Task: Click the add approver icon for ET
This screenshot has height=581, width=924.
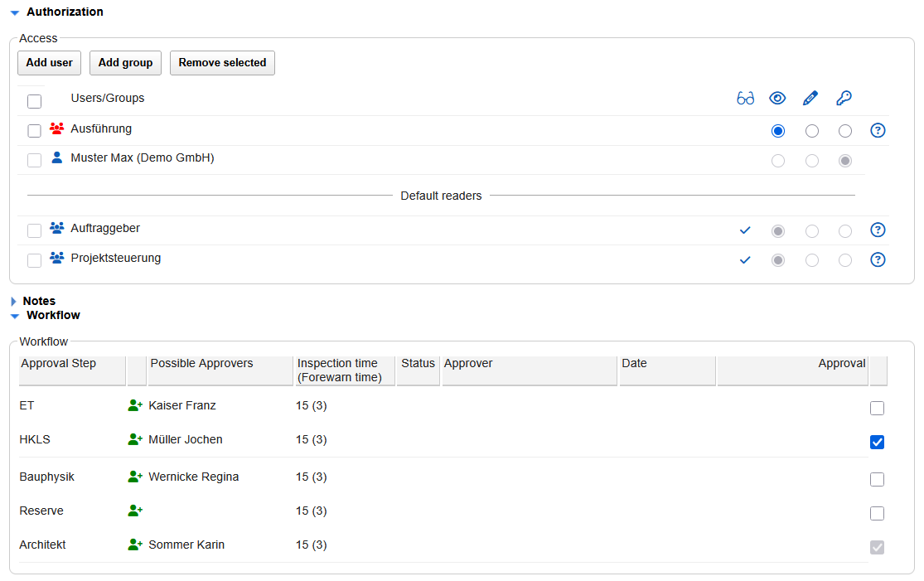Action: (135, 405)
